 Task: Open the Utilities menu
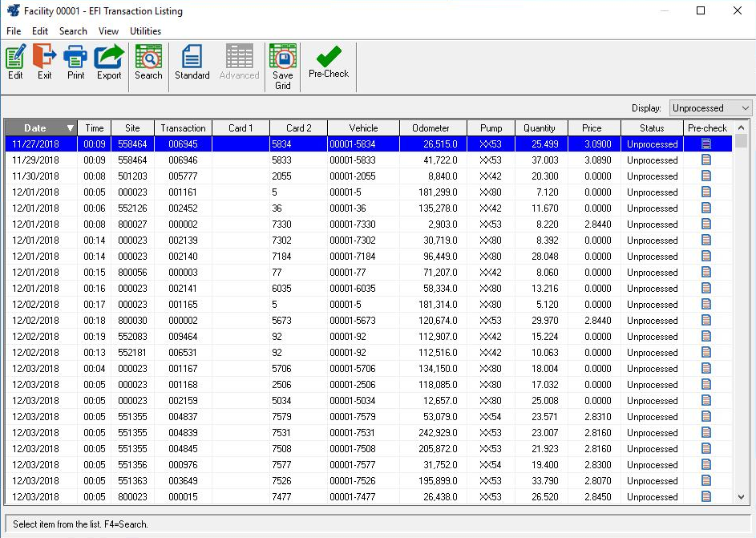click(x=145, y=31)
